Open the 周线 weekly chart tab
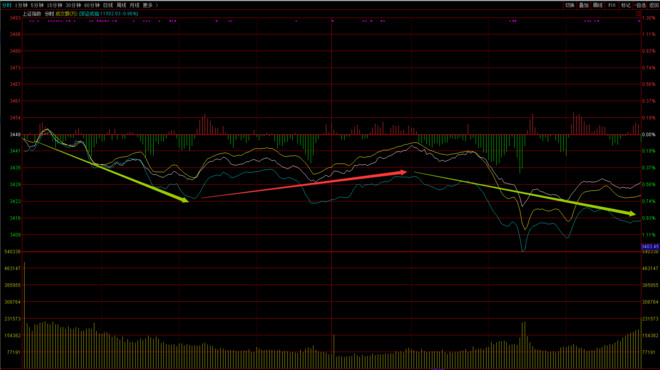Screen dimensions: 660x370 click(x=121, y=5)
